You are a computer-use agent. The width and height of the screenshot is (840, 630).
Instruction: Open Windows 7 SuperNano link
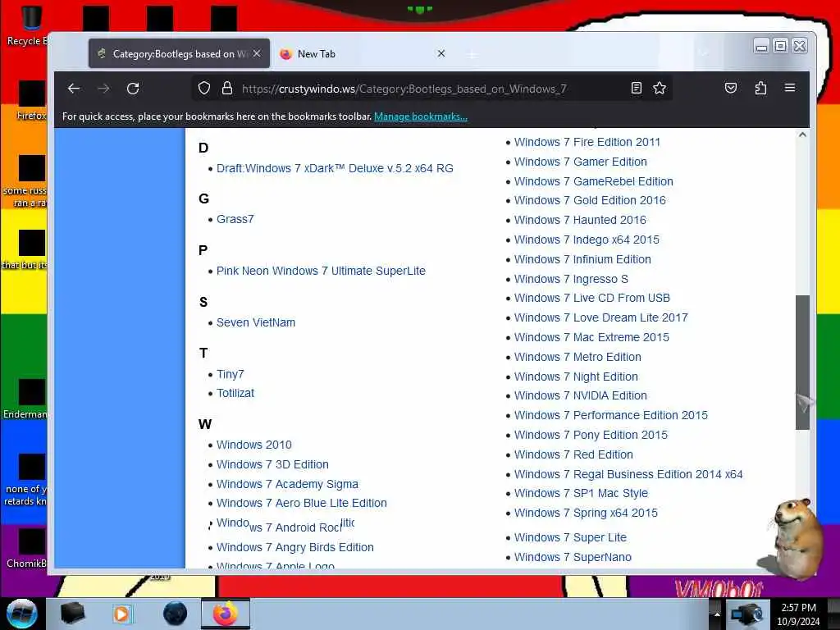573,557
